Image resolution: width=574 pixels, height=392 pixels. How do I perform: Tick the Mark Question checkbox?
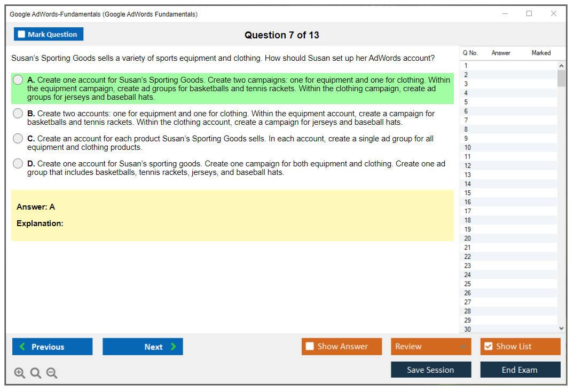tap(22, 35)
